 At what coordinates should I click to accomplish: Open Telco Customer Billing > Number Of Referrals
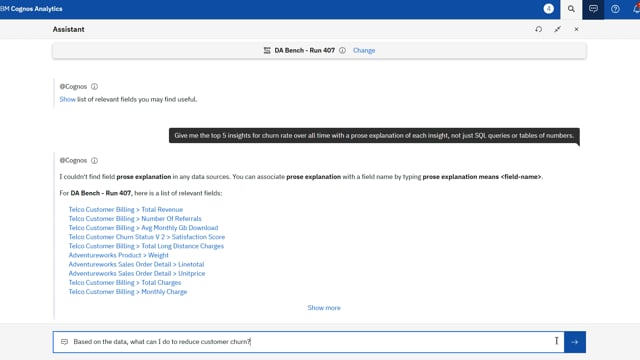coord(135,219)
